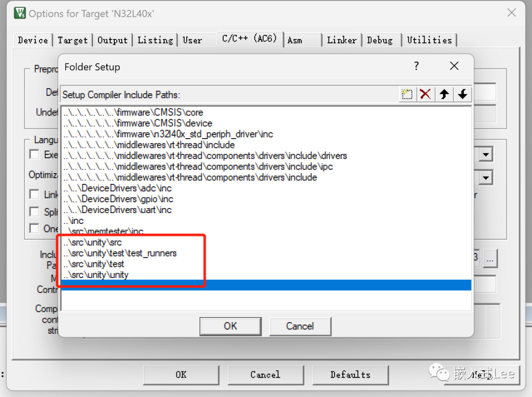Open the Utilities tab
This screenshot has width=532, height=397.
[429, 40]
